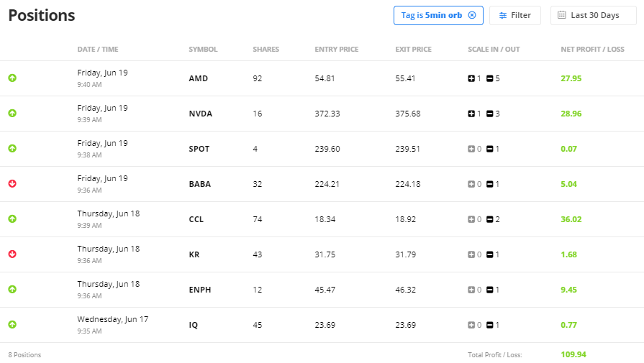Open the ENPH position row
The width and height of the screenshot is (644, 363).
coord(322,290)
